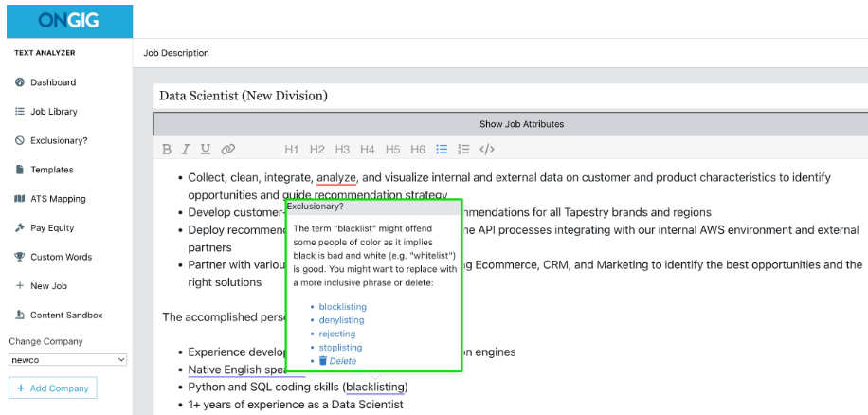Apply H6 heading style
The height and width of the screenshot is (415, 868).
418,149
